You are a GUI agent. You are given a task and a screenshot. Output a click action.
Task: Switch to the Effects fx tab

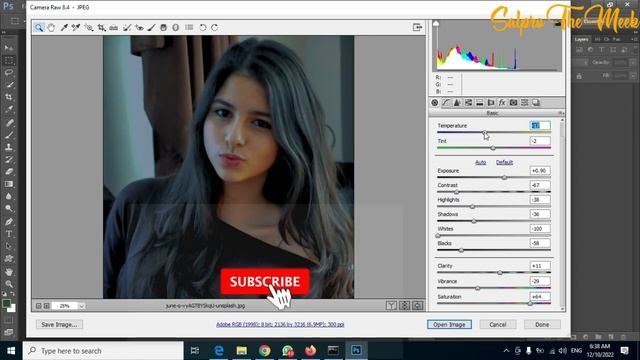point(502,103)
